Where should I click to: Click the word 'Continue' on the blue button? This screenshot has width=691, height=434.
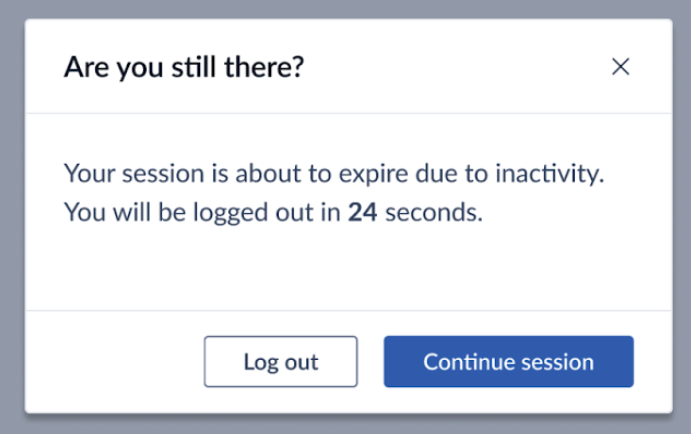(465, 361)
